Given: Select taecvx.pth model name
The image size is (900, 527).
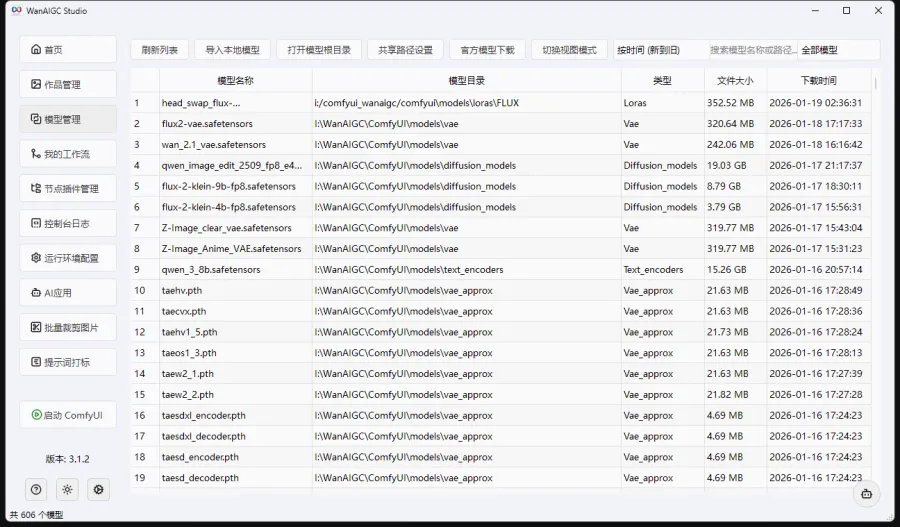Looking at the screenshot, I should 184,311.
